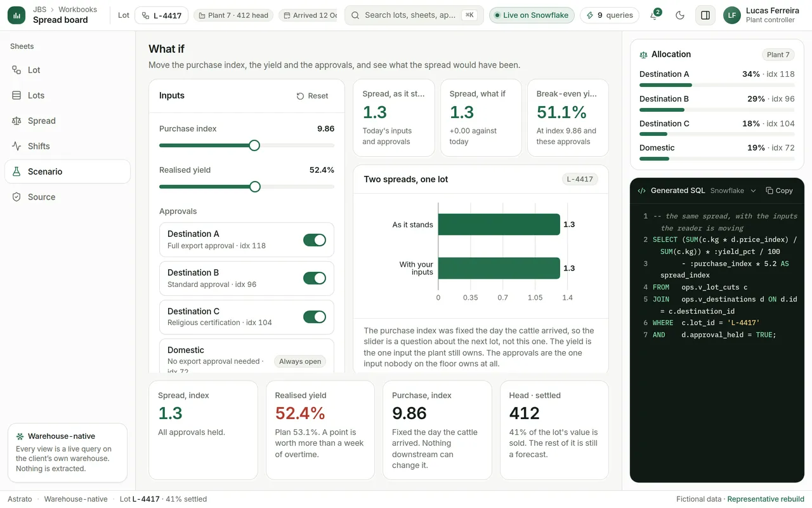
Task: Toggle the side panel layout icon
Action: 705,15
